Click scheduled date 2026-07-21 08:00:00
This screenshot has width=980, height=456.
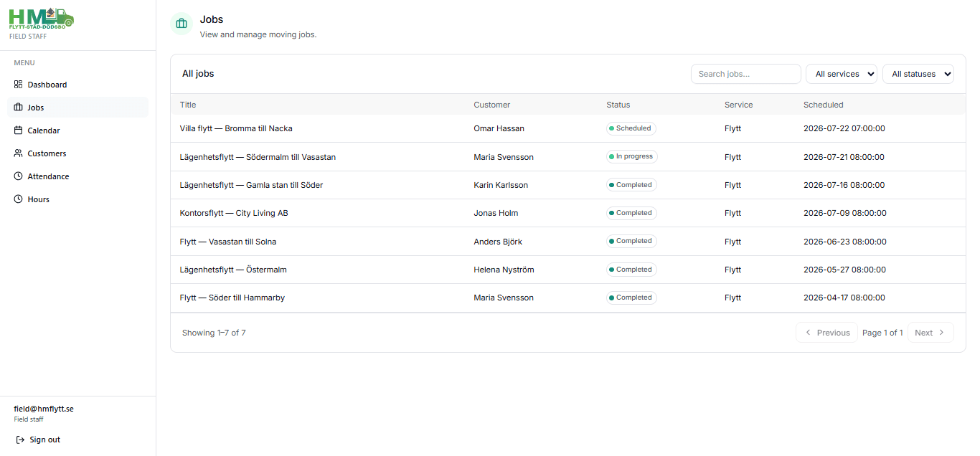[844, 157]
